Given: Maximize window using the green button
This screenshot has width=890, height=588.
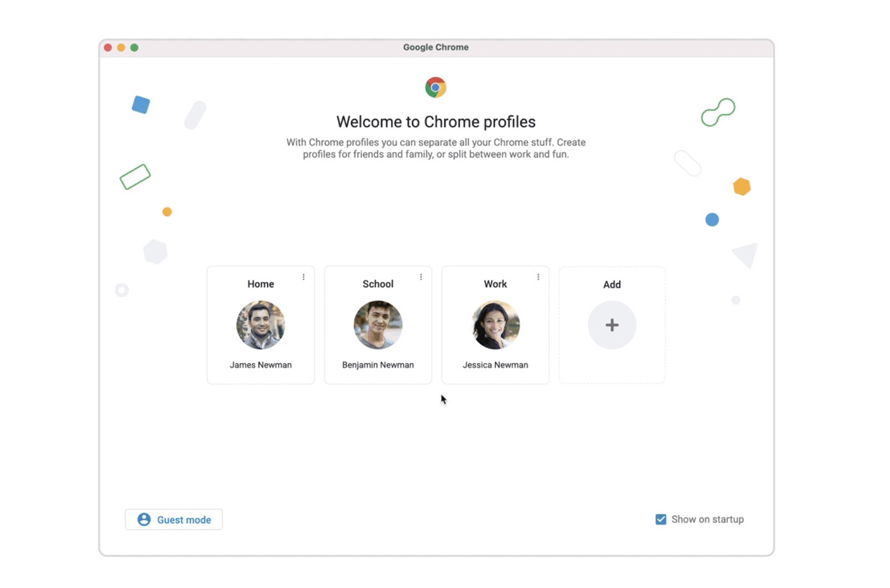Looking at the screenshot, I should click(134, 48).
